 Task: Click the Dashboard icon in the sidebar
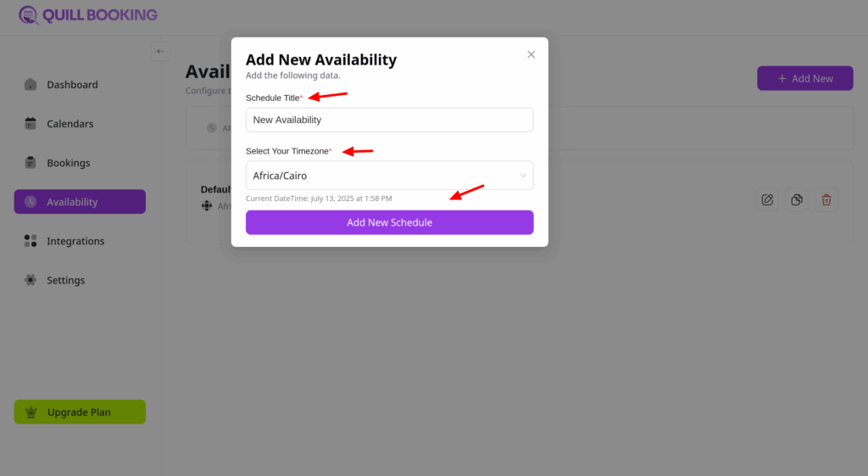click(x=31, y=85)
